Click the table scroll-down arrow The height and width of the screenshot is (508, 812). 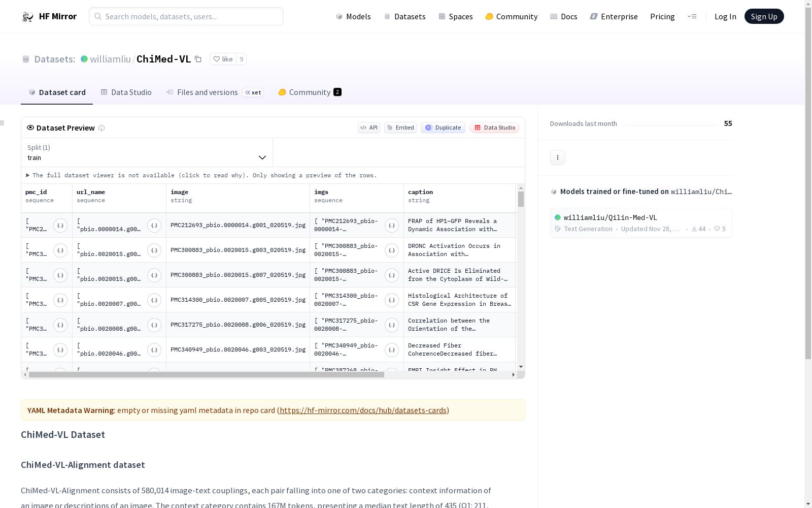521,367
